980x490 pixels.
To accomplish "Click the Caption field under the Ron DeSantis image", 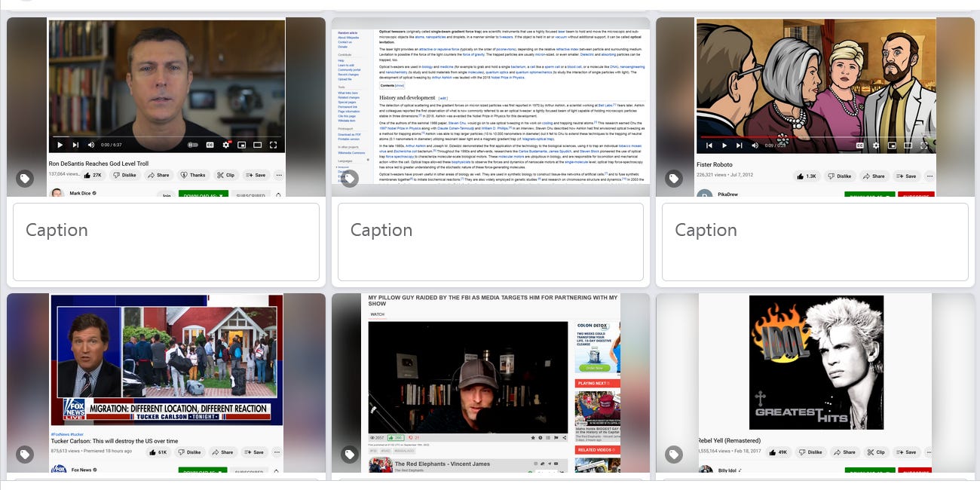I will (166, 241).
